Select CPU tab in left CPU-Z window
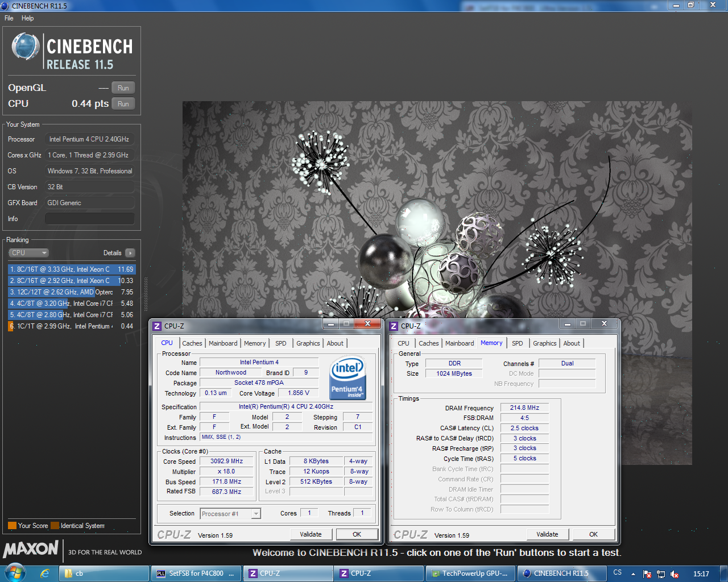Screen dimensions: 728x582 pyautogui.click(x=167, y=343)
